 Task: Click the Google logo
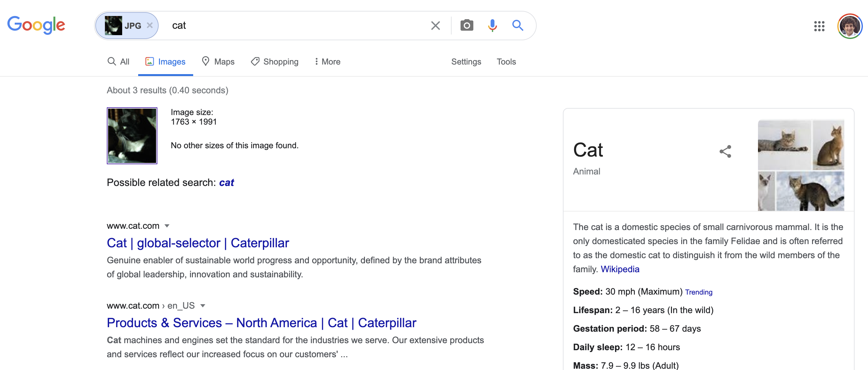36,25
